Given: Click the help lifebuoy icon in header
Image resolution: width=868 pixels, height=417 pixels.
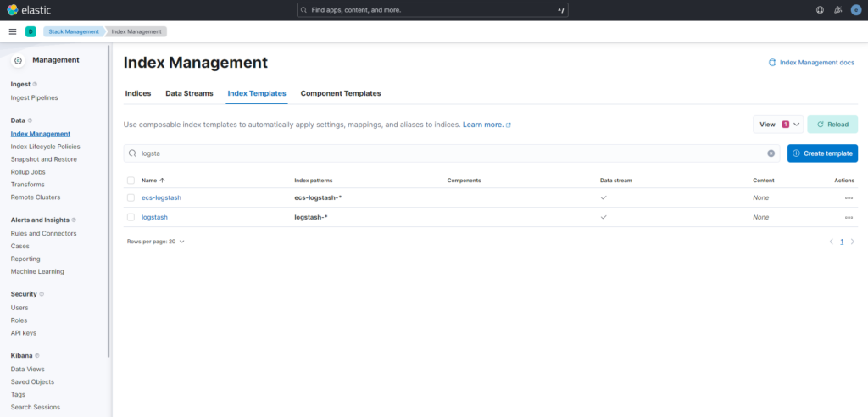Looking at the screenshot, I should coord(820,10).
